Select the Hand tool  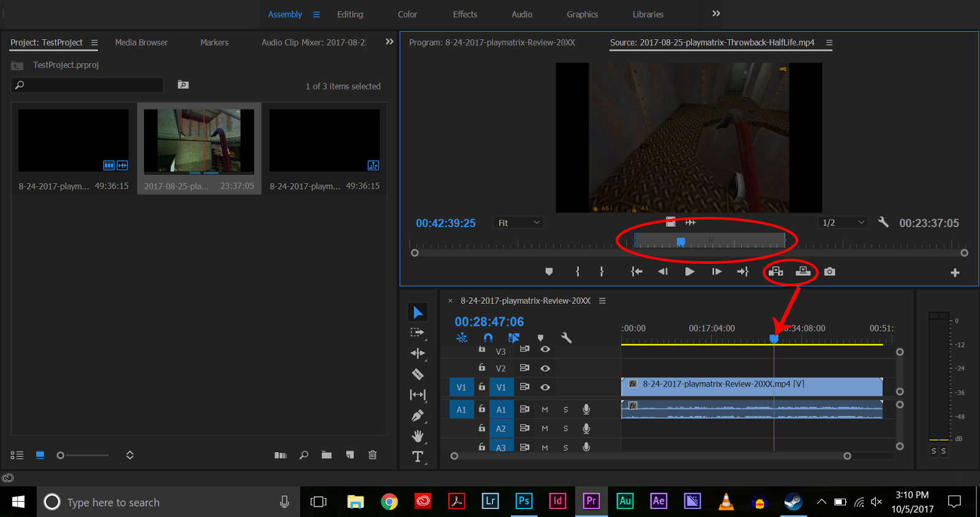[418, 436]
